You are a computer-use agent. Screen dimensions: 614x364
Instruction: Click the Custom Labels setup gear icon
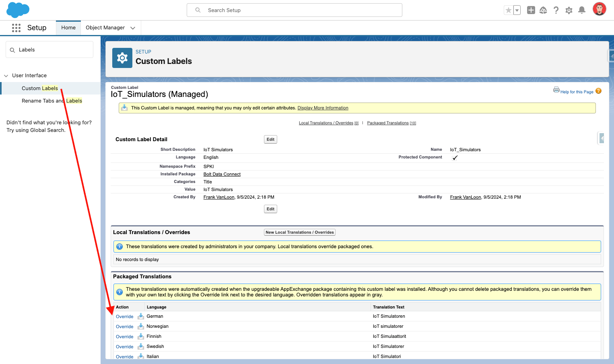click(122, 58)
